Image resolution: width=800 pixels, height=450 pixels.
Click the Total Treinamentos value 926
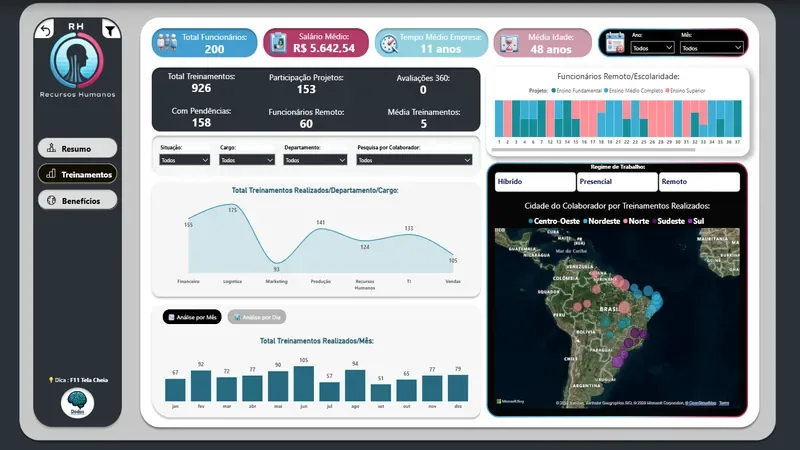(201, 88)
